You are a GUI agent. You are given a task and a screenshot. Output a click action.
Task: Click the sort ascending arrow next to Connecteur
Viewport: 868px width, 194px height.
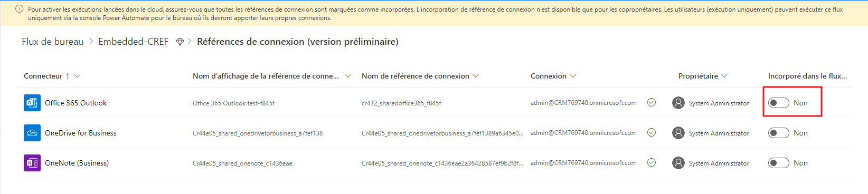(68, 76)
